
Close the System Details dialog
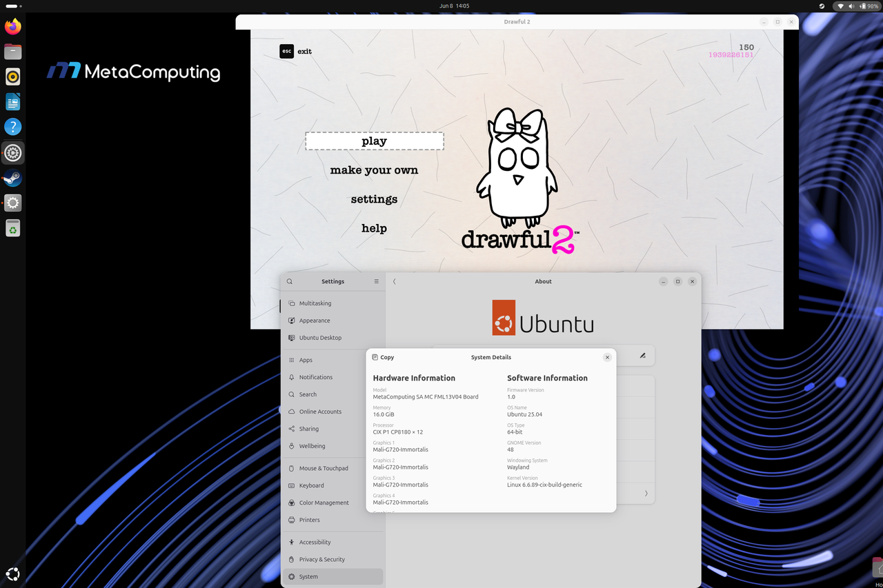[607, 357]
